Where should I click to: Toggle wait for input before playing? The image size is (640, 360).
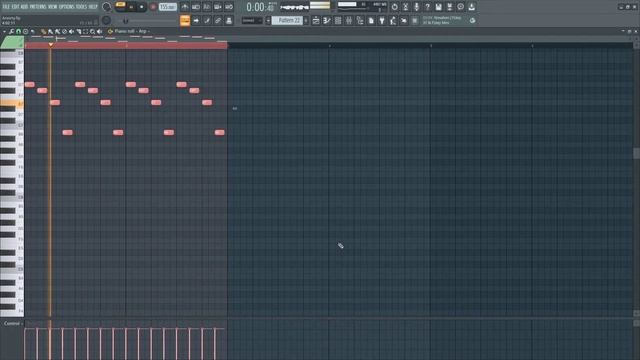coord(196,7)
